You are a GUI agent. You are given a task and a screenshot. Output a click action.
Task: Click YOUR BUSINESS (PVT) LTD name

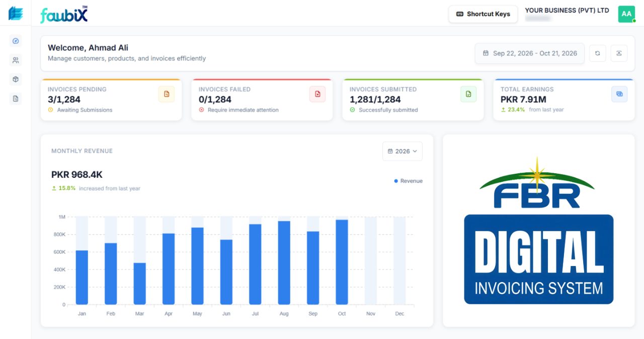point(567,10)
